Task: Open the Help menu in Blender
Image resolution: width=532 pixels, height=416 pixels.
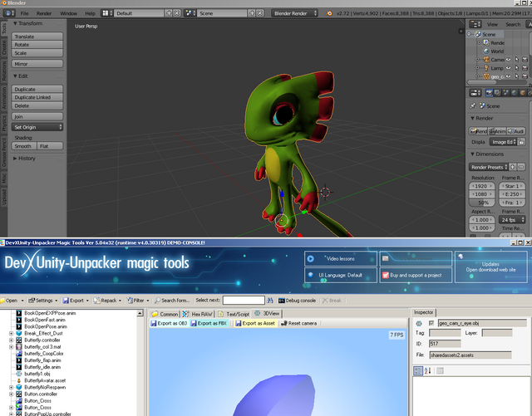Action: [90, 13]
